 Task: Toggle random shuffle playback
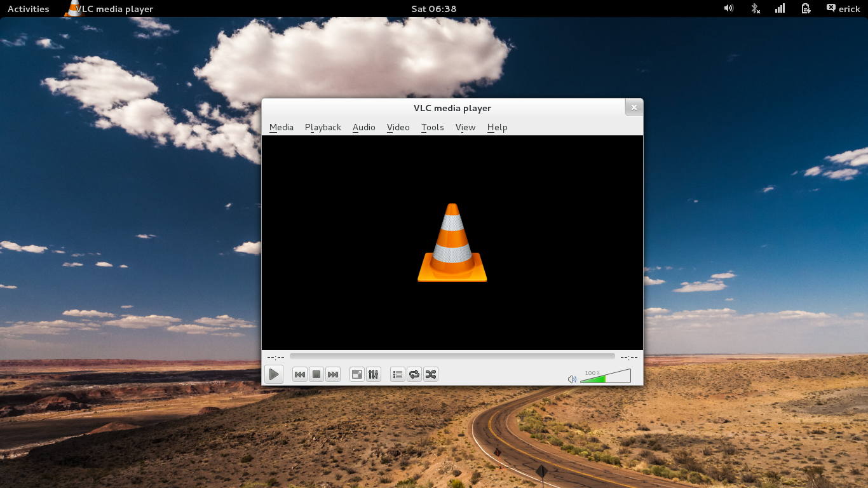tap(431, 374)
